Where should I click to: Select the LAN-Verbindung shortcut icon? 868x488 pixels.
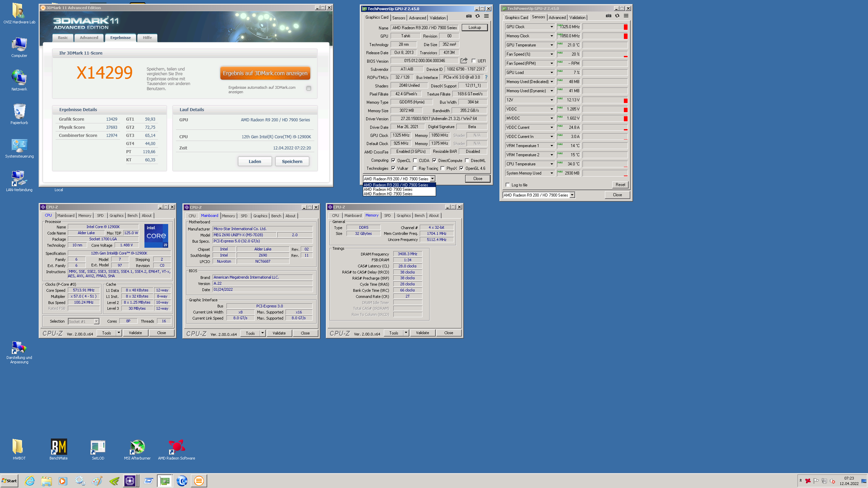point(19,181)
